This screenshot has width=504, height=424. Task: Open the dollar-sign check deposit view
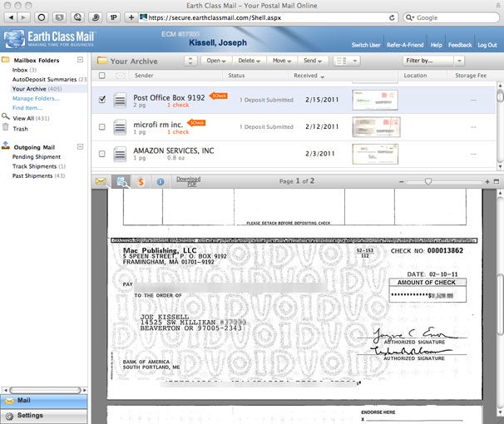click(x=141, y=182)
